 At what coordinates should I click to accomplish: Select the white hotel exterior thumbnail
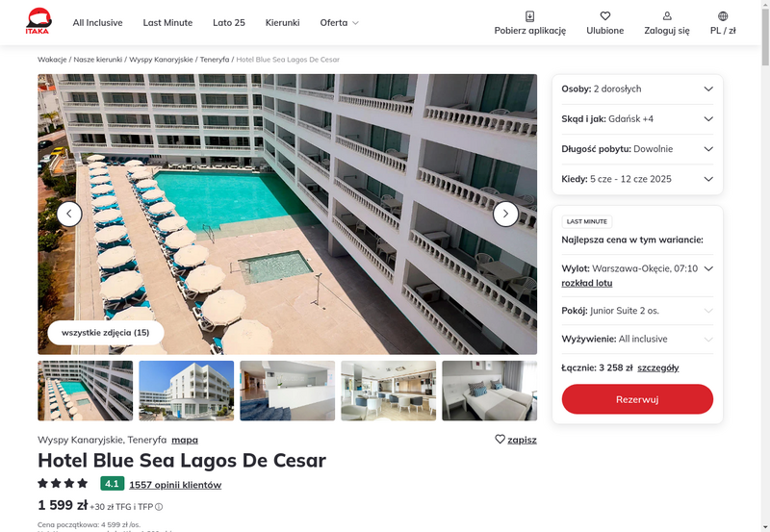coord(186,391)
